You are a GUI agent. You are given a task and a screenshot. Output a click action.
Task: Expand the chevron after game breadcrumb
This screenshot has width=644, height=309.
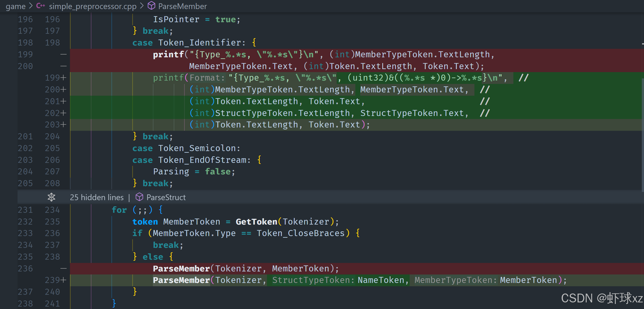click(x=31, y=6)
